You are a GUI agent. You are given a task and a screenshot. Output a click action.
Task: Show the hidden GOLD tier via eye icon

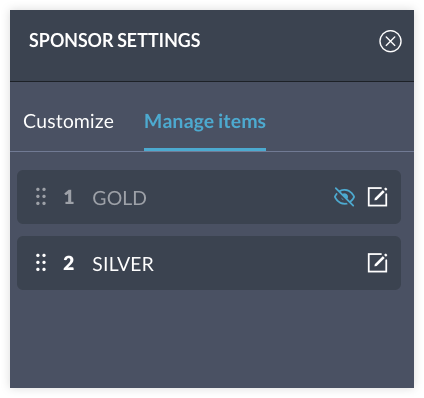point(344,197)
